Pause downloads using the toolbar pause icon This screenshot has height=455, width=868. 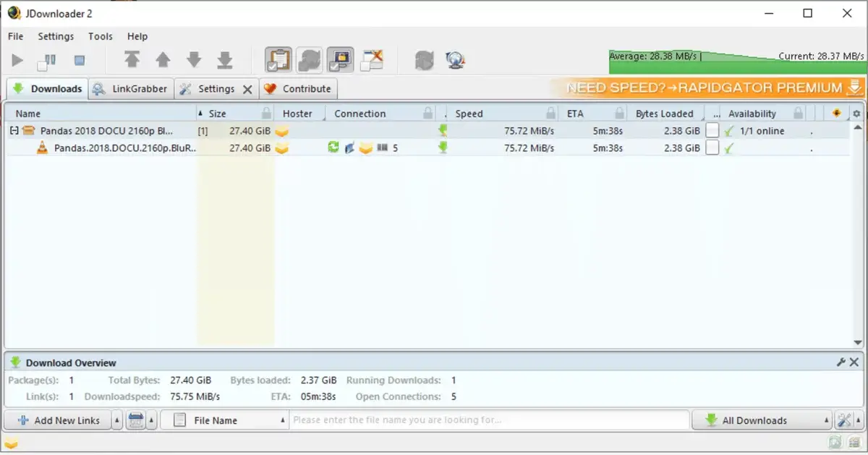[47, 61]
